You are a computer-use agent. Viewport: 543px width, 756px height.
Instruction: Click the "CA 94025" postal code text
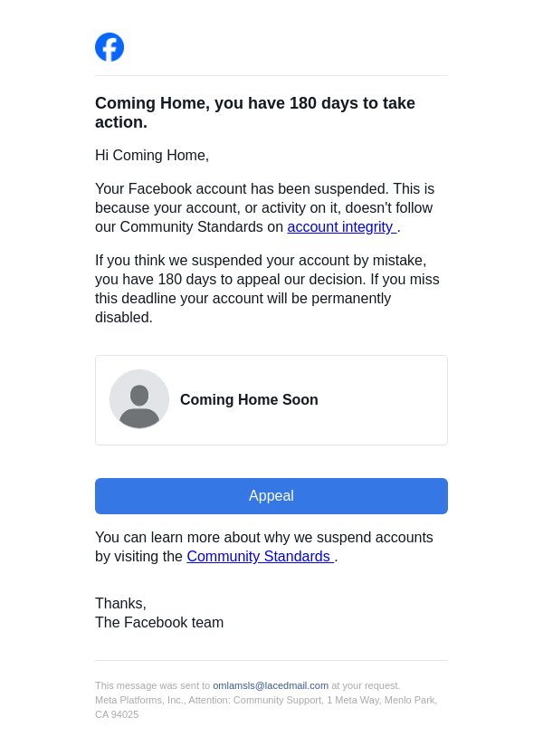(x=117, y=714)
